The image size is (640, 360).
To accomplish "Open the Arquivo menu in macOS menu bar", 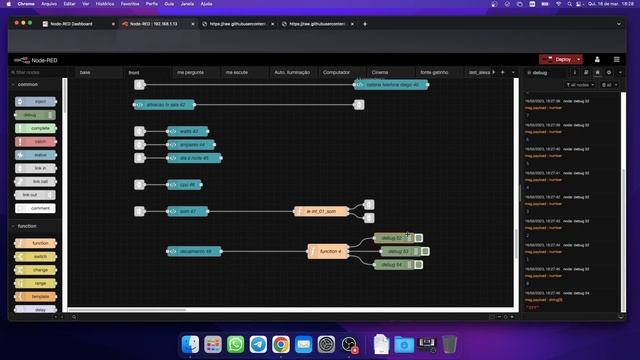I will tap(49, 4).
